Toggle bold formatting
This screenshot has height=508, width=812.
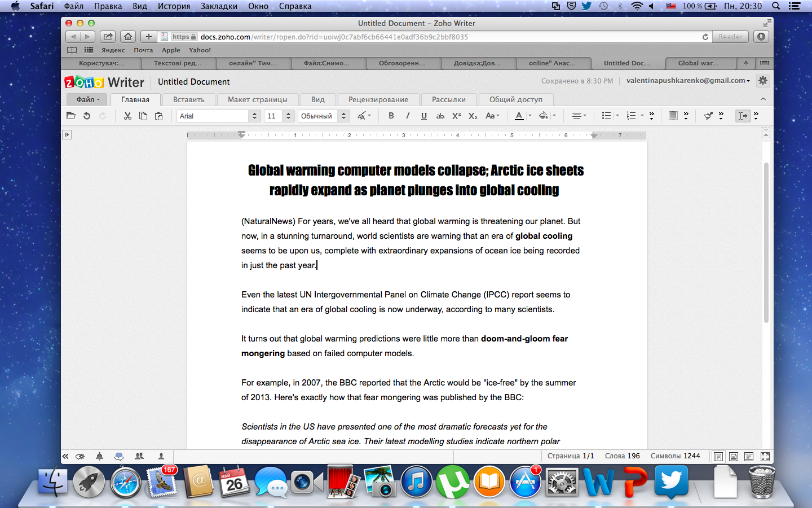(391, 116)
